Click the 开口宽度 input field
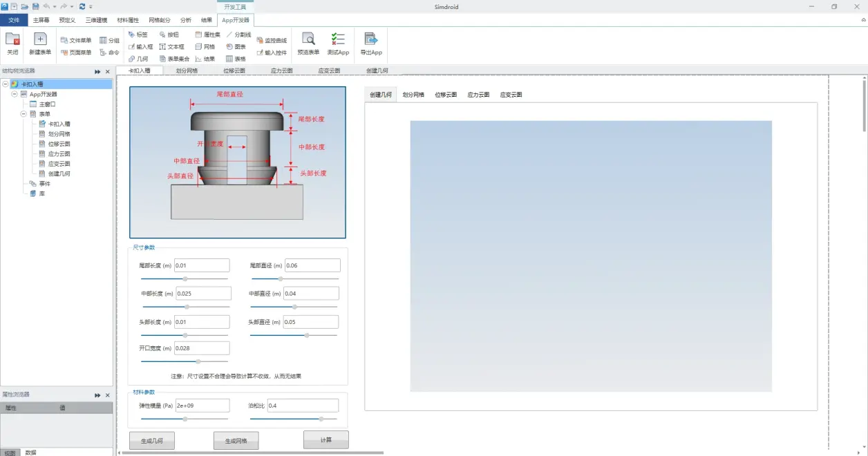The width and height of the screenshot is (868, 456). [202, 348]
